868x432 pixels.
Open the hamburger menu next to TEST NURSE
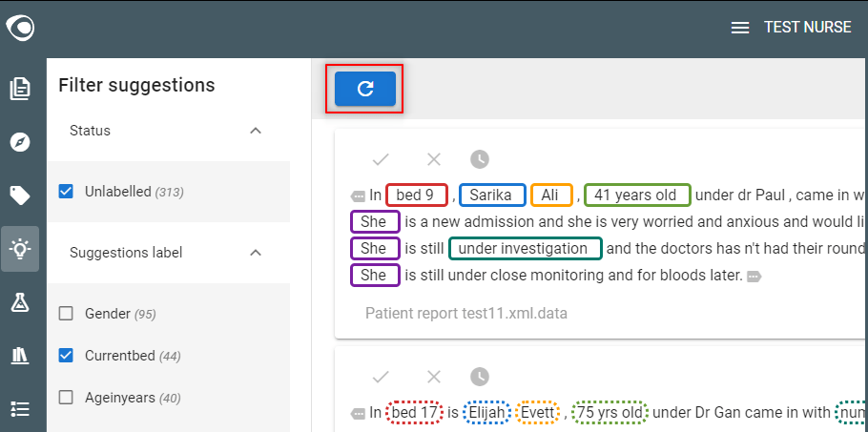[x=740, y=28]
